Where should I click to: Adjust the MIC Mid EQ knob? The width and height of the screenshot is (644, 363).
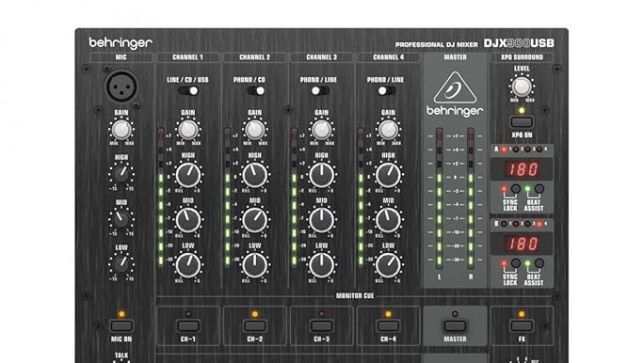click(x=121, y=220)
